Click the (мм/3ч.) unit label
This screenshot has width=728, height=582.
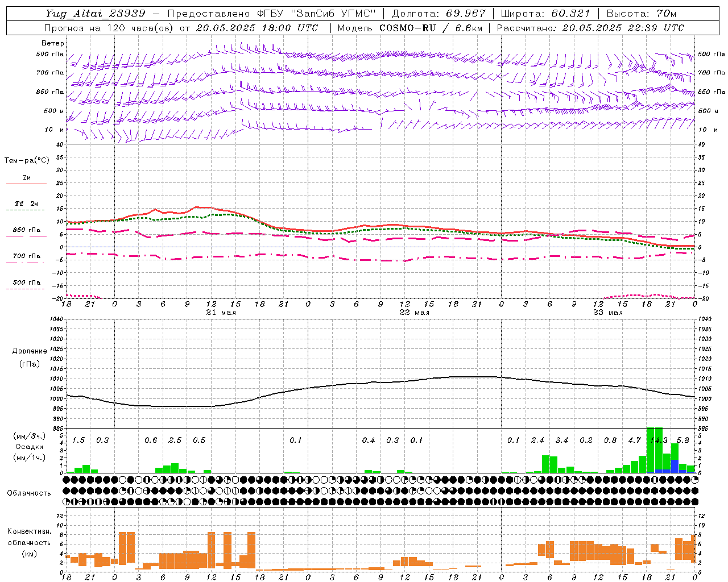click(29, 436)
